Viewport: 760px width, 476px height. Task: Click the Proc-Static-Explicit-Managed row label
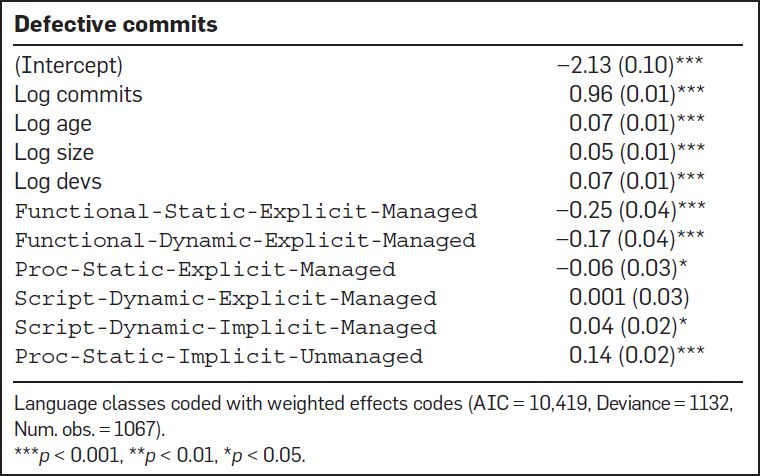click(x=205, y=269)
